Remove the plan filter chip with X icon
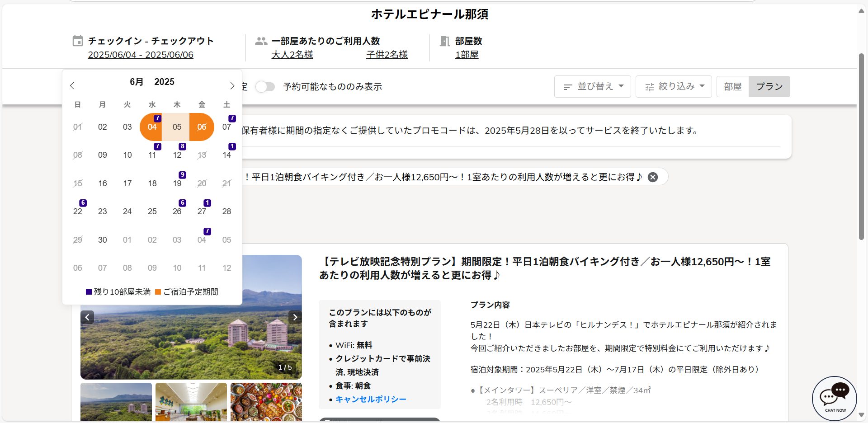 (x=653, y=177)
